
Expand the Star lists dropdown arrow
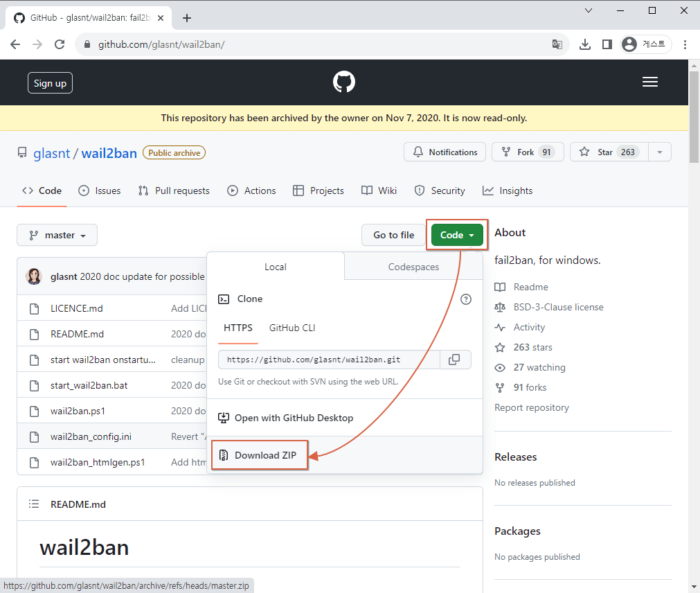tap(660, 152)
